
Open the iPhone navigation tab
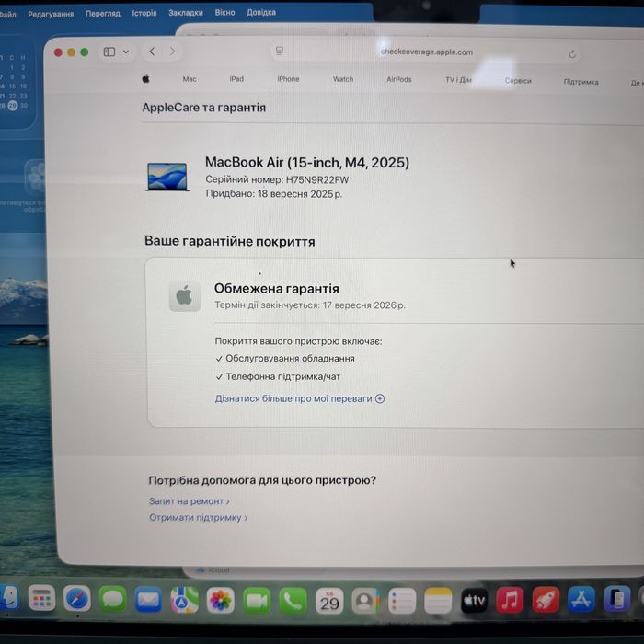[288, 79]
